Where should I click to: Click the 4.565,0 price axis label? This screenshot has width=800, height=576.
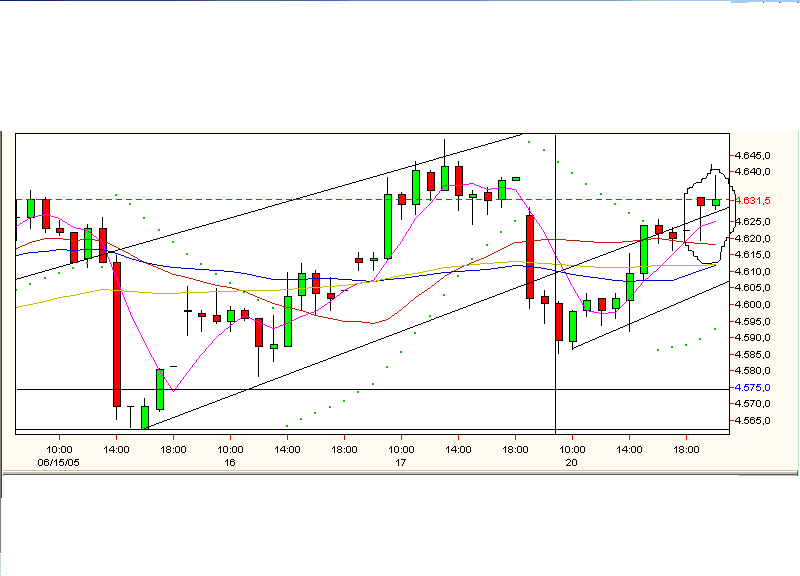tap(753, 421)
